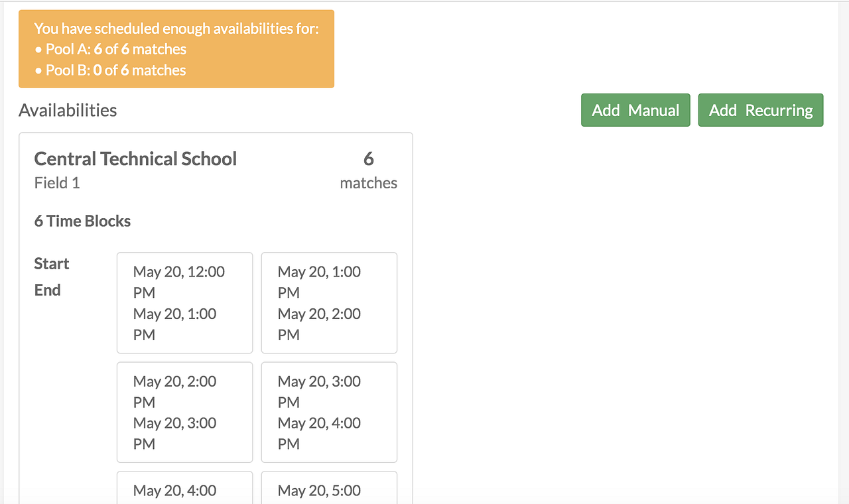Click the Central Technical School heading
The image size is (849, 504).
135,159
